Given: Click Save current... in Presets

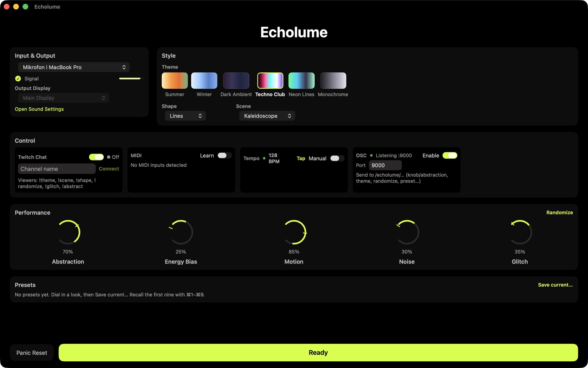Looking at the screenshot, I should (555, 285).
